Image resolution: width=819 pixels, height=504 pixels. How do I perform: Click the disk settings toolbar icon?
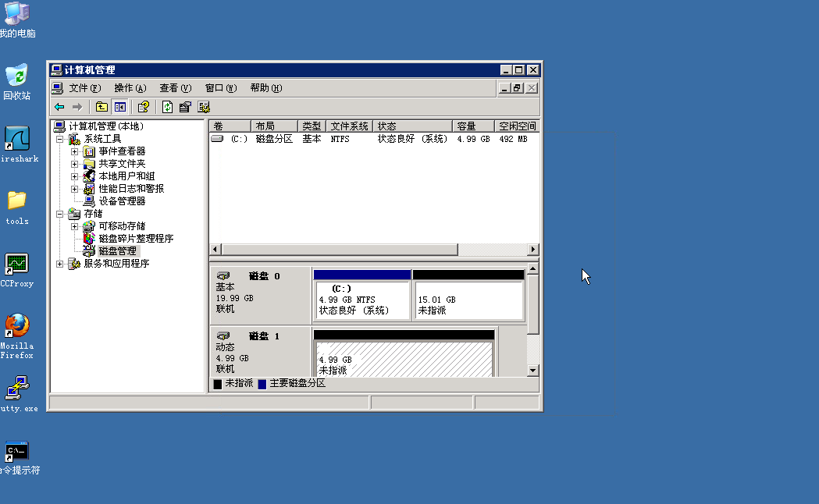pos(204,107)
